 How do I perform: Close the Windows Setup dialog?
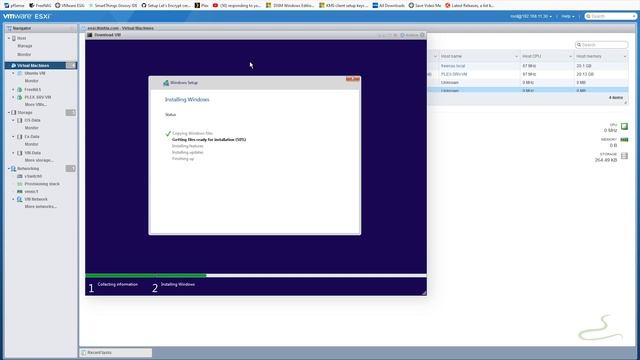click(353, 79)
